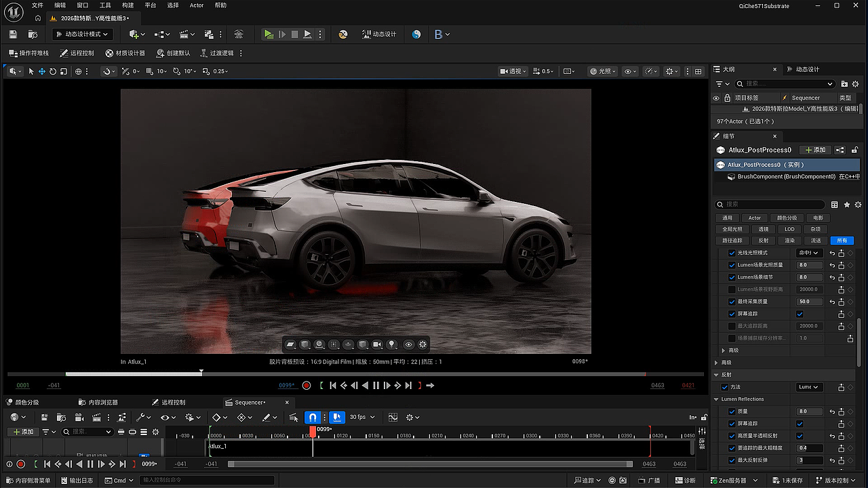The width and height of the screenshot is (868, 488).
Task: Collapse the 反射 section in Details
Action: click(x=717, y=375)
